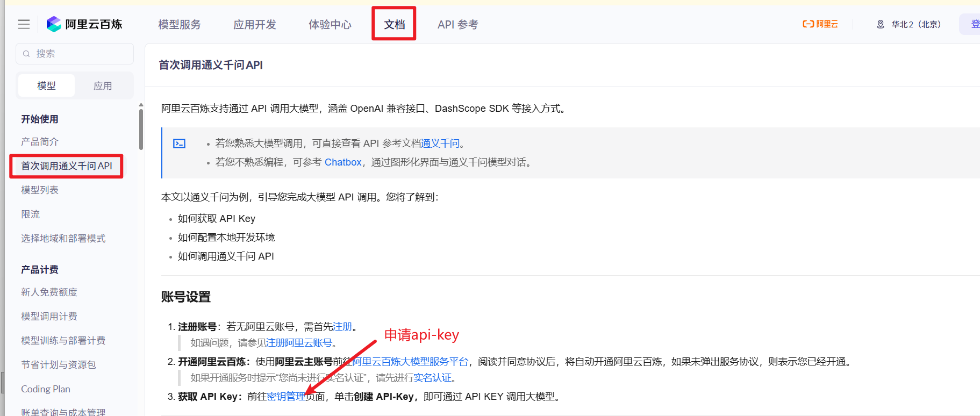Open 选择地域和部署模式 sidebar item
Screen dimensions: 980x416
pos(63,239)
